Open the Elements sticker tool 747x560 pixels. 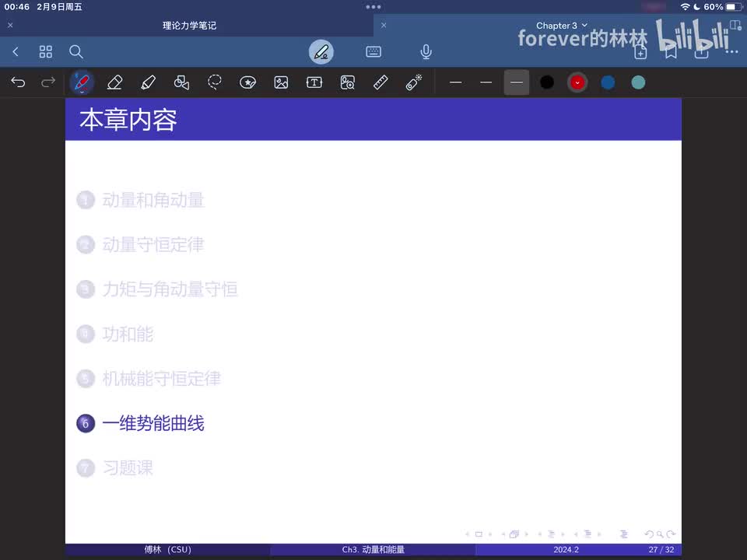pos(247,82)
